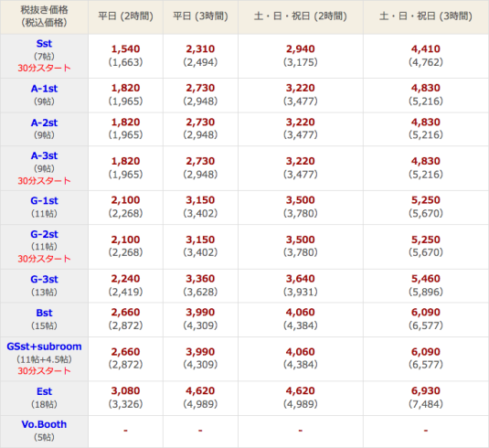The height and width of the screenshot is (448, 489).
Task: Select the Est holiday 3-hour price 6,930
Action: tap(426, 390)
